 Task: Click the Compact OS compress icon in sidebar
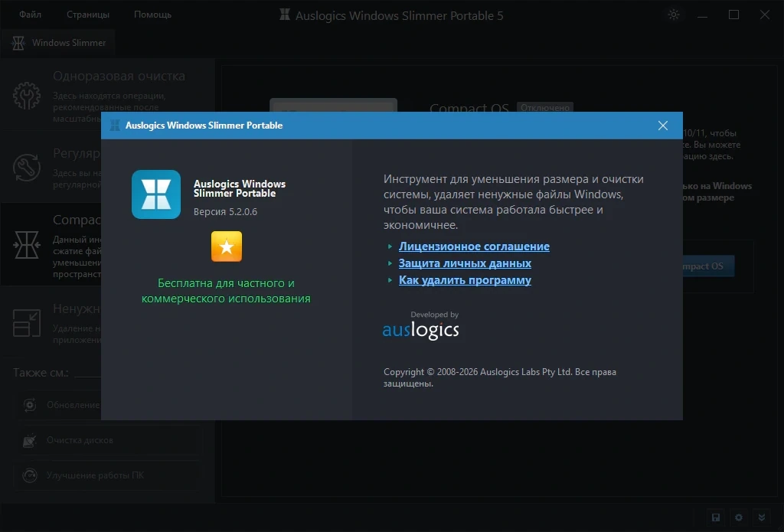pos(27,244)
